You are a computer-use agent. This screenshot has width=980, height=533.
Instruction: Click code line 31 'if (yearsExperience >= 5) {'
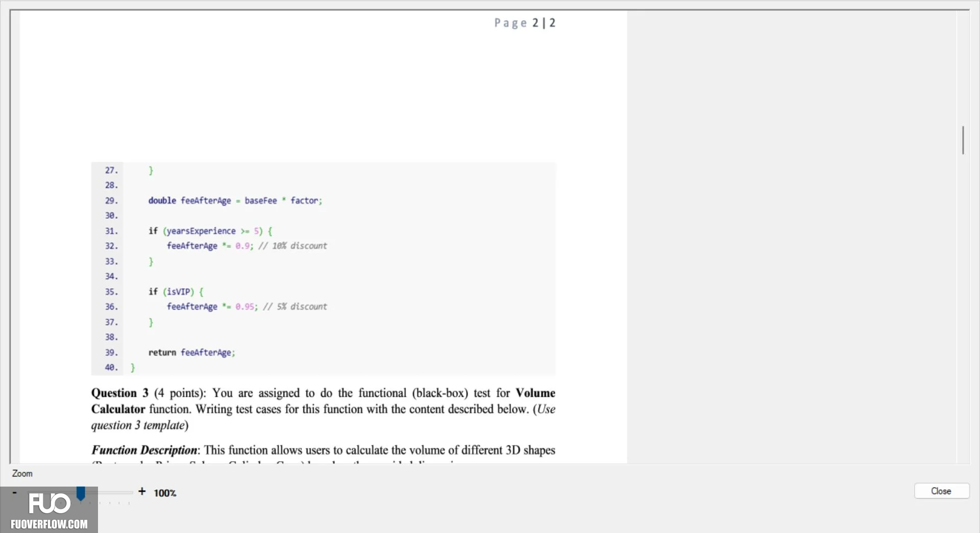coord(210,231)
